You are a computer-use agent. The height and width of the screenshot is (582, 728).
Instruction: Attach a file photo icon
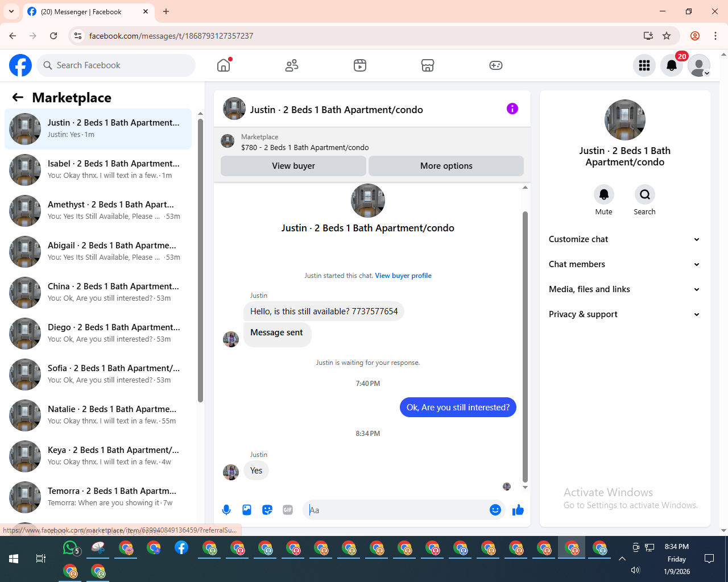247,510
